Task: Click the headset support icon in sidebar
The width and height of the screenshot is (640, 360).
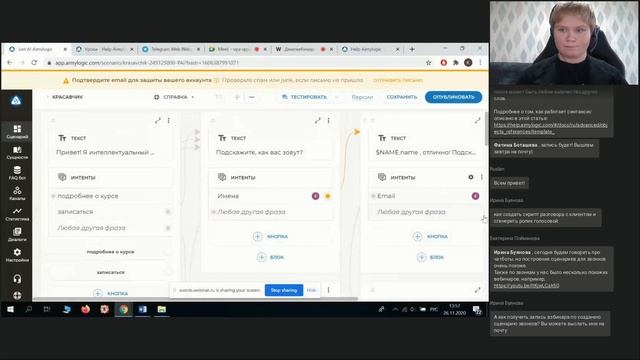Action: coord(17,279)
